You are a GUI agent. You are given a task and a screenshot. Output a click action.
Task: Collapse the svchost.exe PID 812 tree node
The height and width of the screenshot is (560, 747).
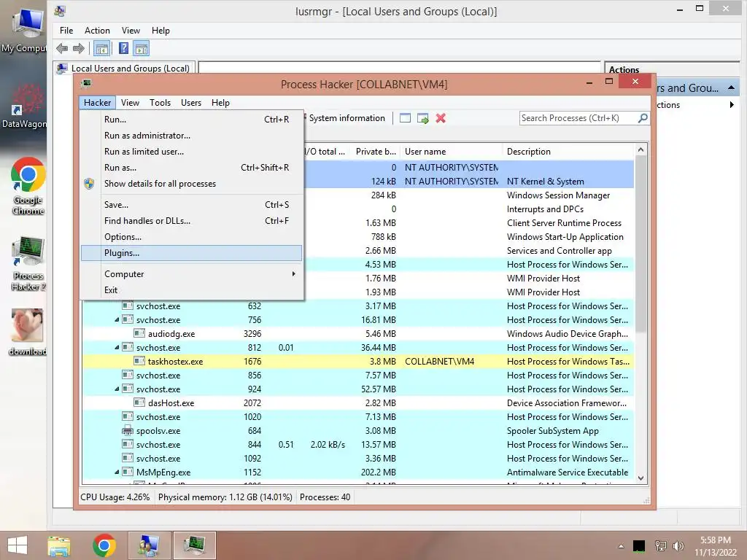(117, 348)
